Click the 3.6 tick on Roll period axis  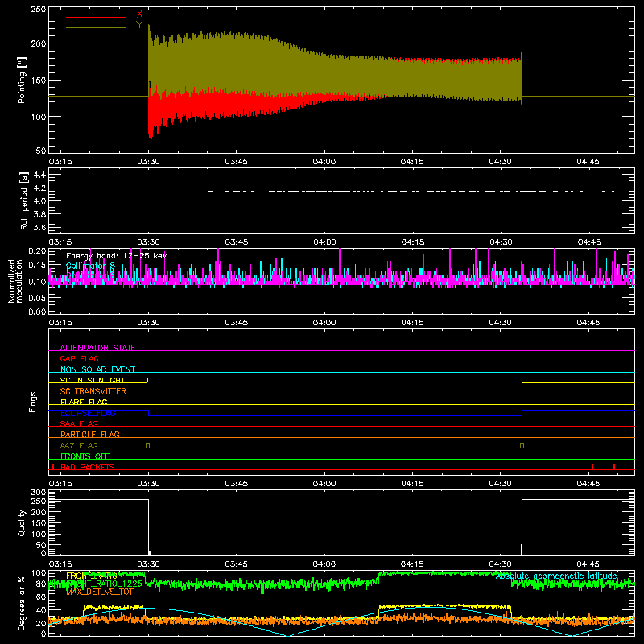pyautogui.click(x=39, y=227)
